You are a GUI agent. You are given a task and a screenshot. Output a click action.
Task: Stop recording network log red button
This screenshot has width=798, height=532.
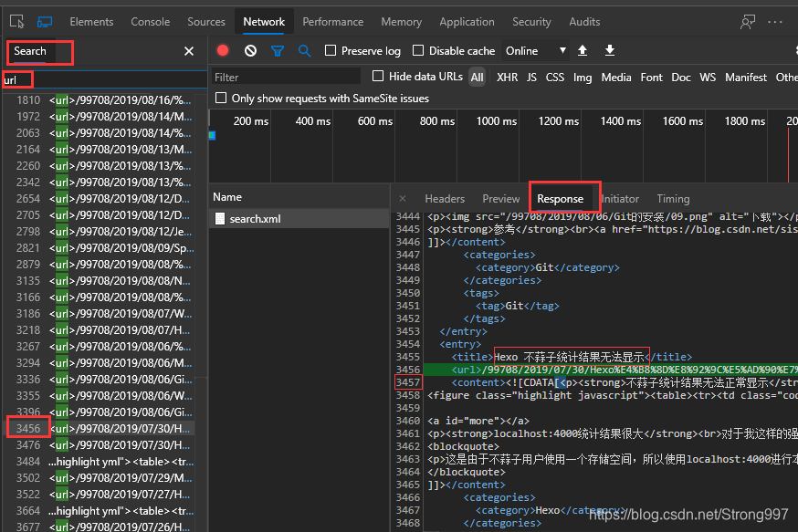(x=223, y=50)
